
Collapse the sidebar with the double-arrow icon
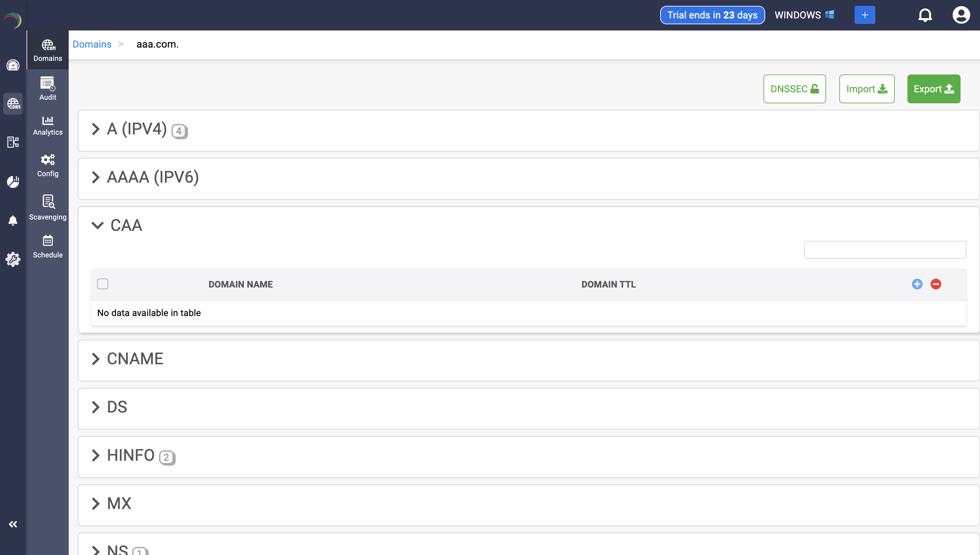13,524
